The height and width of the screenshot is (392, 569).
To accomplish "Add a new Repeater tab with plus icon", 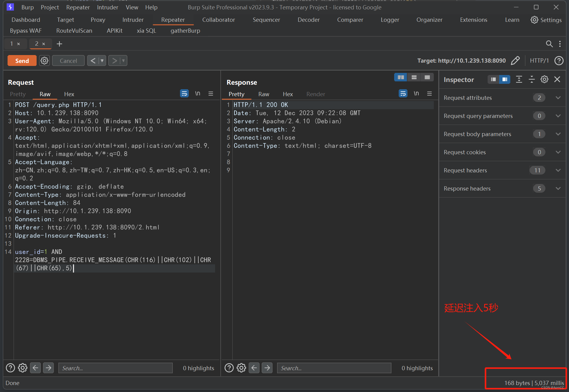I will [x=59, y=44].
